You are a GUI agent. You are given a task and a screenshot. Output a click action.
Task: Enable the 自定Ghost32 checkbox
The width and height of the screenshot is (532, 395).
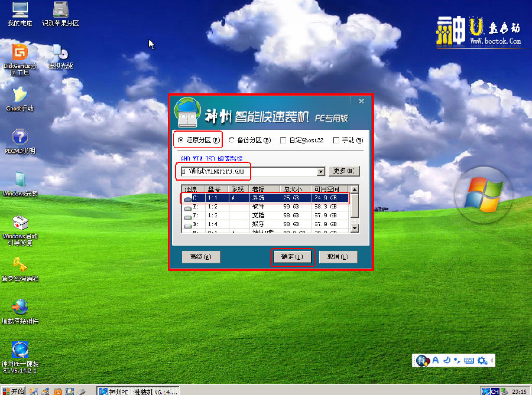[284, 141]
